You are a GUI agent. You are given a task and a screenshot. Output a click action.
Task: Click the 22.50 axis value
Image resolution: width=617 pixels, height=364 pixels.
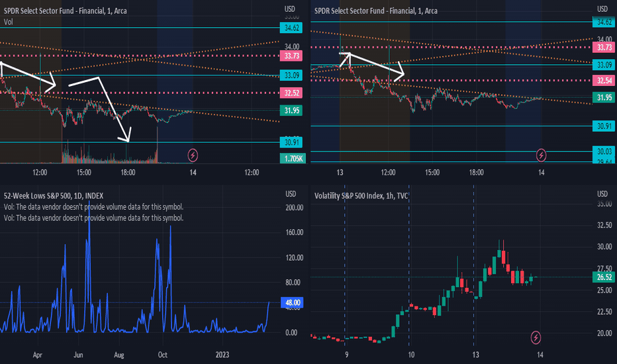coord(604,312)
